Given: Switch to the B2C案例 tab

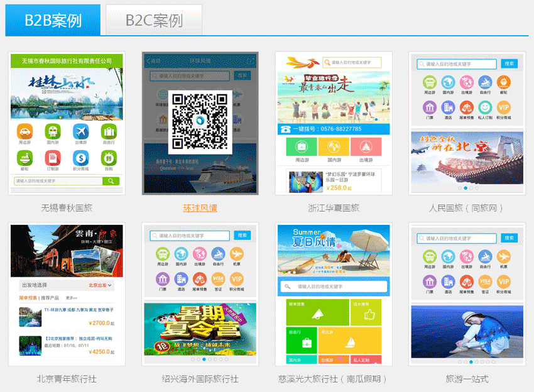Looking at the screenshot, I should [x=154, y=19].
